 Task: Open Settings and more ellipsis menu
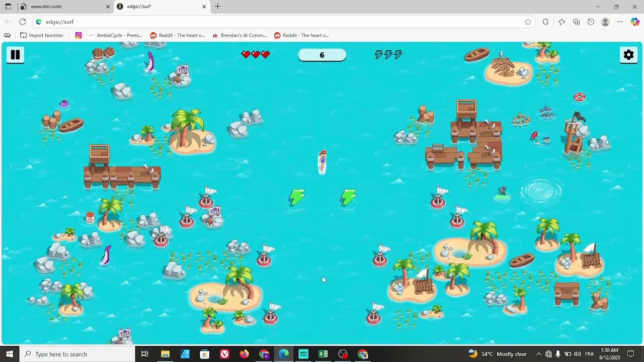click(620, 22)
